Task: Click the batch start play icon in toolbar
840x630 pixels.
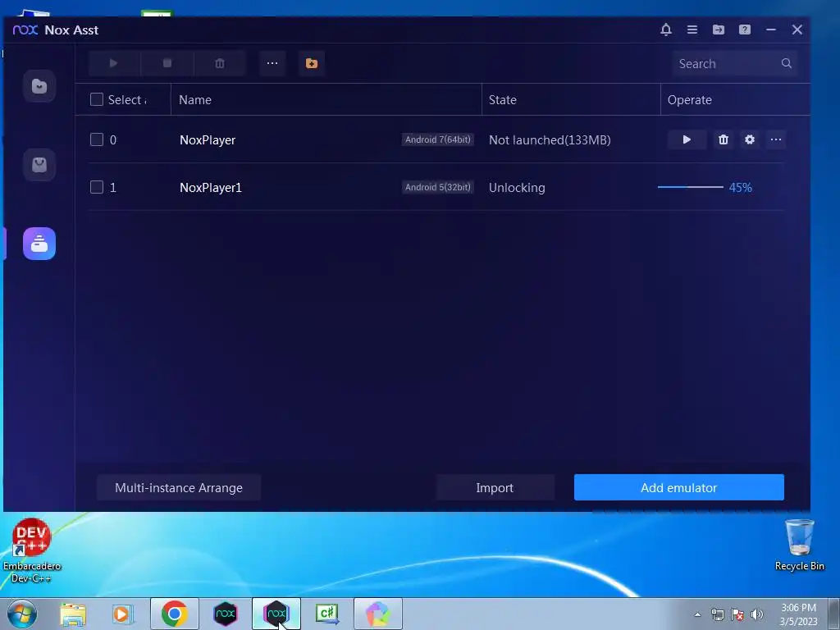Action: click(x=113, y=63)
